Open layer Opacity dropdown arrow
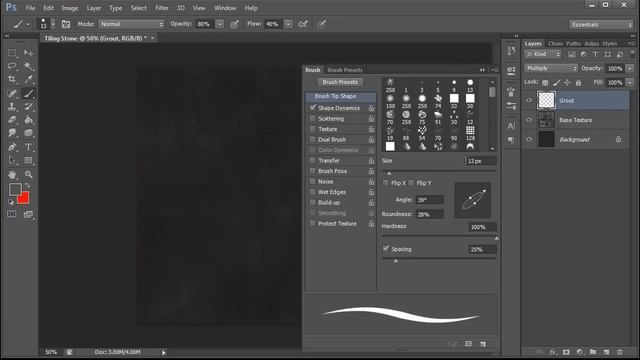 [x=630, y=68]
